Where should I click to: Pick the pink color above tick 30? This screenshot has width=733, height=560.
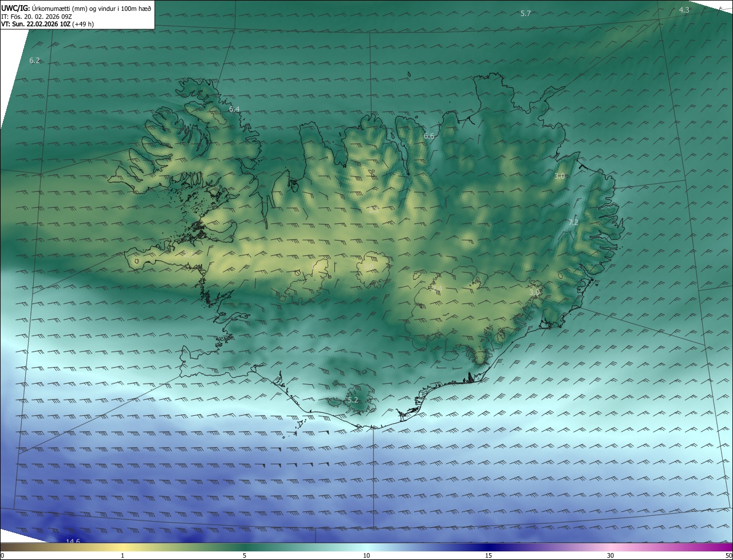click(x=610, y=547)
